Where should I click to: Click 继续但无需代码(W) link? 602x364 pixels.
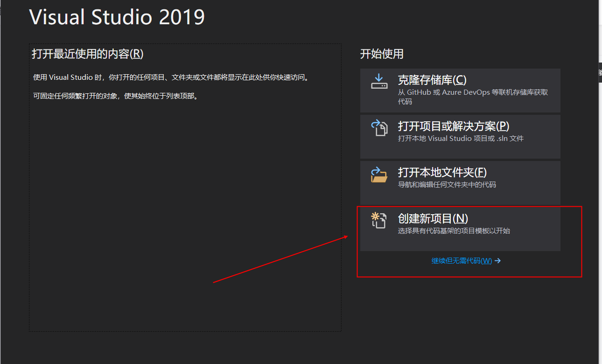tap(466, 261)
